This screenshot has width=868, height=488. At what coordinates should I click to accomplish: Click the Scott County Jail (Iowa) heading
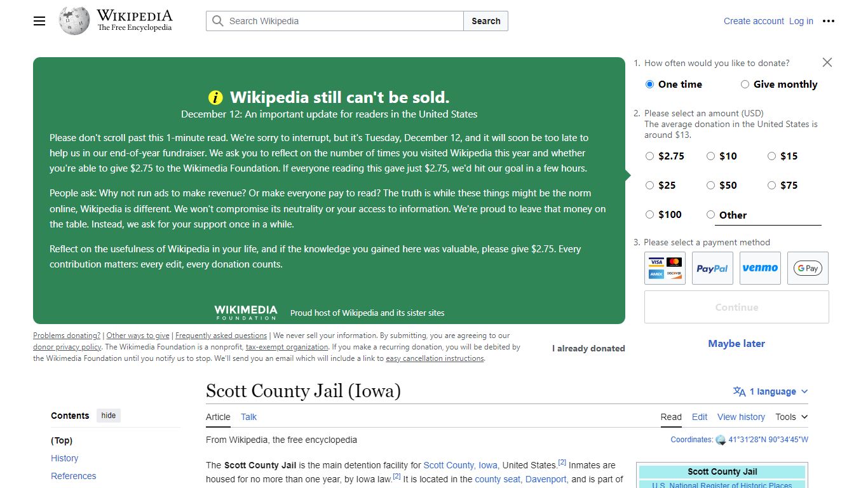click(x=303, y=391)
